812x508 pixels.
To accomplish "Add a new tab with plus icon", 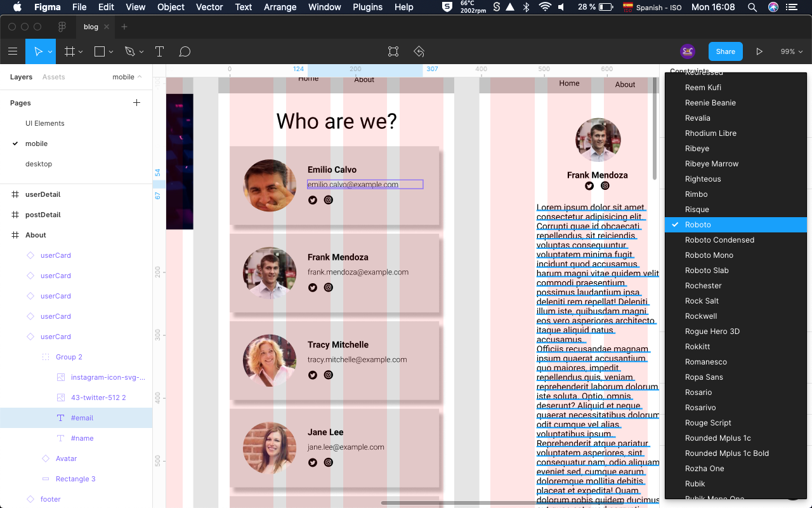I will click(124, 27).
